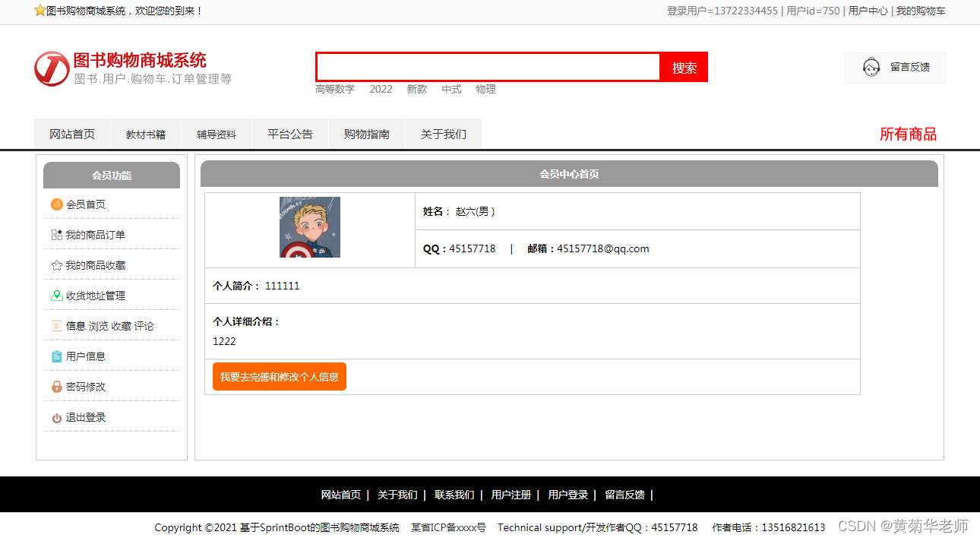Click the 会员中心首页 panel header
980x541 pixels.
569,174
